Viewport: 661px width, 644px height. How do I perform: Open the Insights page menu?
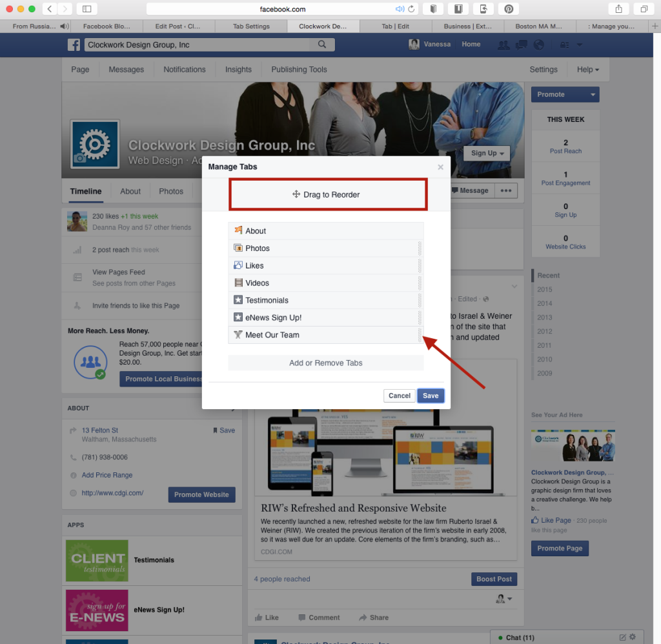(238, 70)
